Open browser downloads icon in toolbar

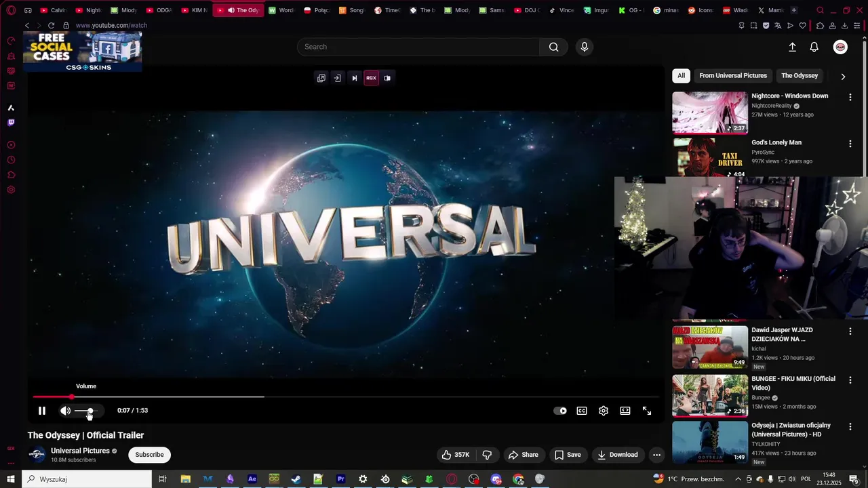click(844, 25)
